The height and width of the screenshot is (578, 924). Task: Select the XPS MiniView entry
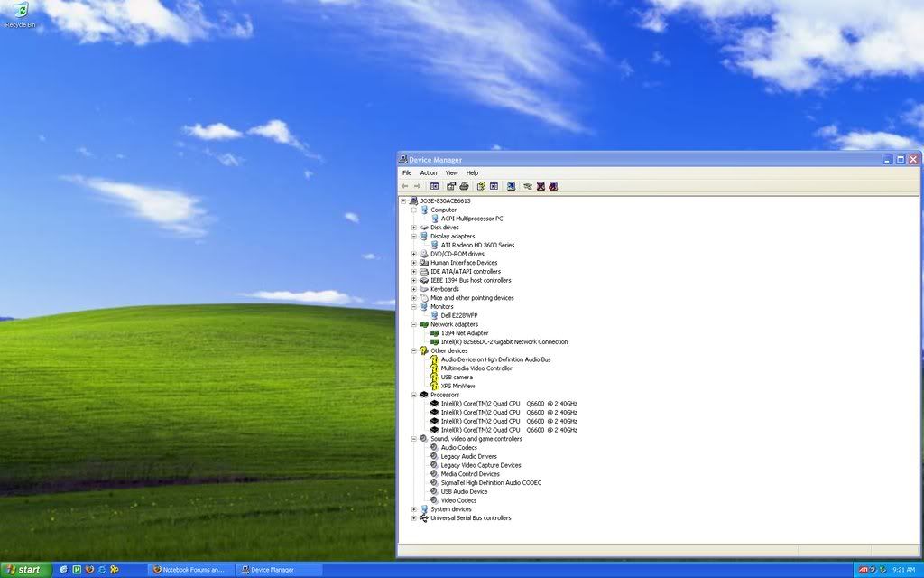[x=457, y=387]
